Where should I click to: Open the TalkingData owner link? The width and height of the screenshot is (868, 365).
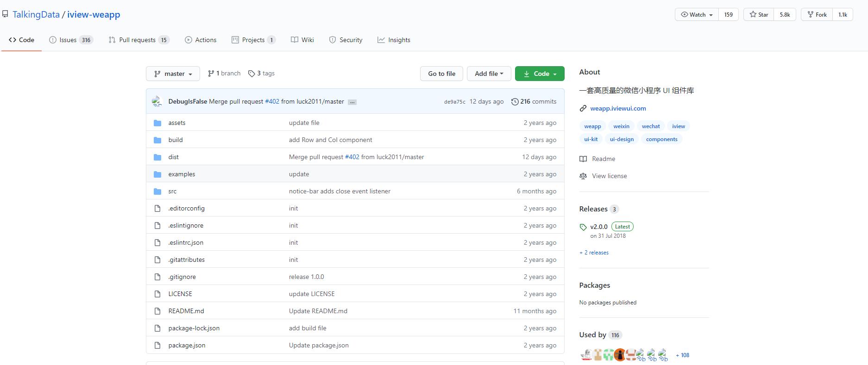click(x=36, y=14)
